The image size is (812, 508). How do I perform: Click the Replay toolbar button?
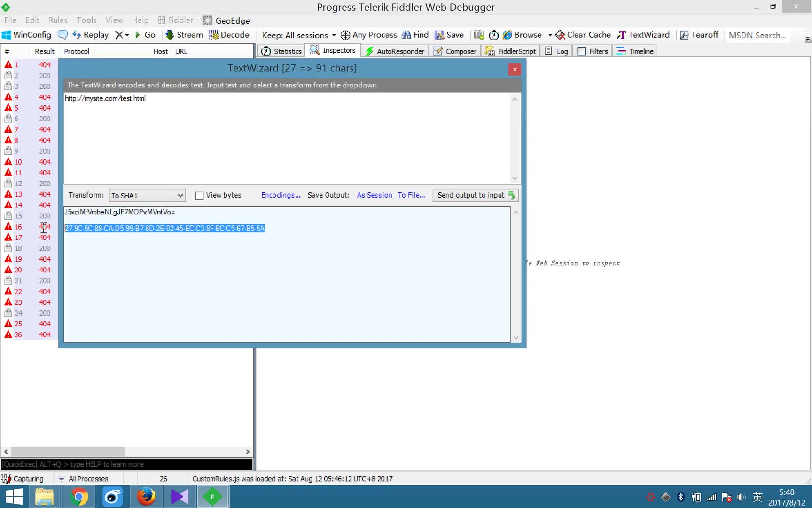(90, 35)
